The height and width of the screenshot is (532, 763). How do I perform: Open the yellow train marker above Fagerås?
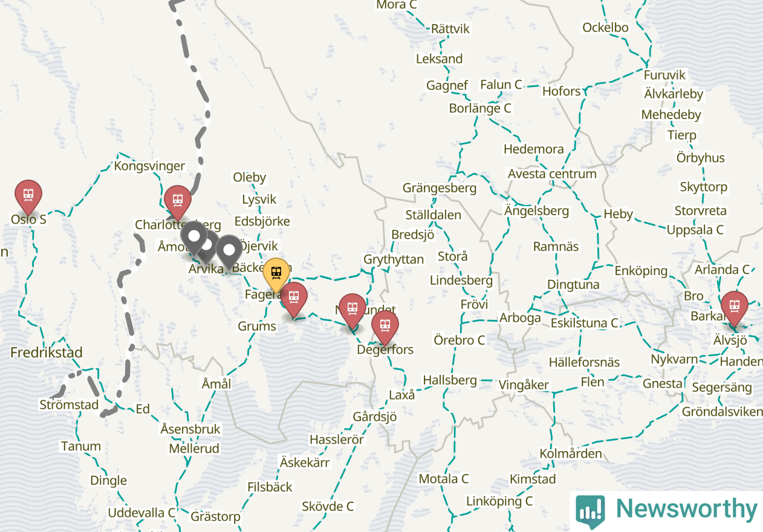coord(276,273)
